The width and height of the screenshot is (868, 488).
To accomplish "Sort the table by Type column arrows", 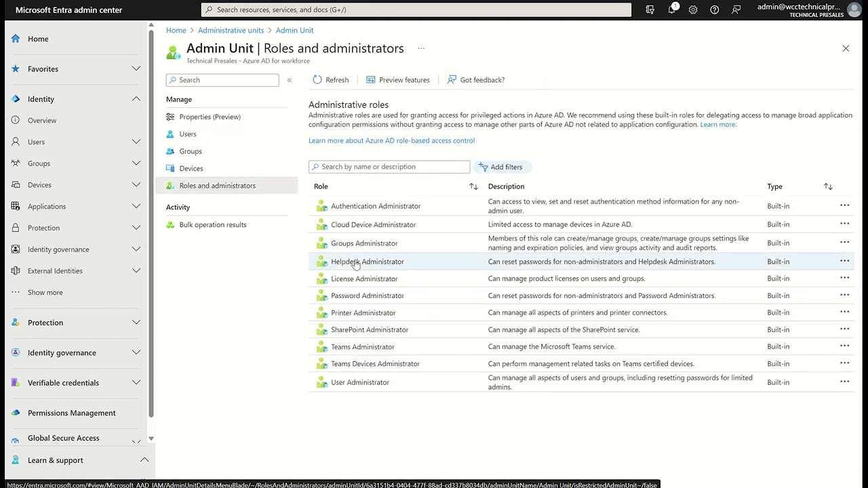I will pos(828,186).
